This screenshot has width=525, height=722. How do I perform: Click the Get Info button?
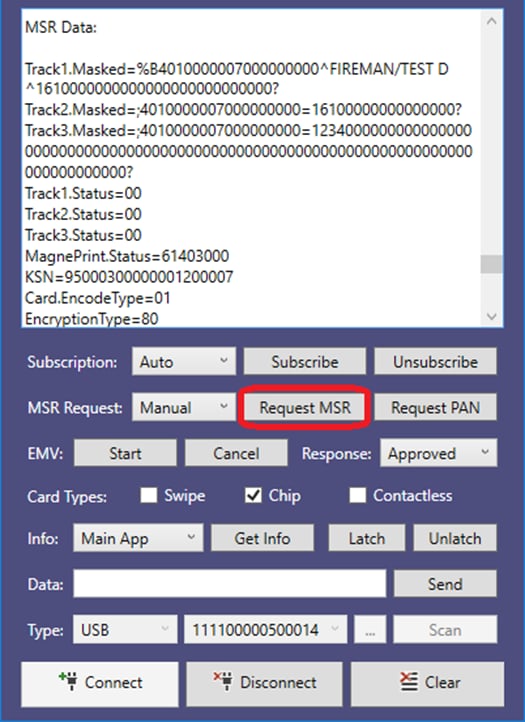[262, 538]
